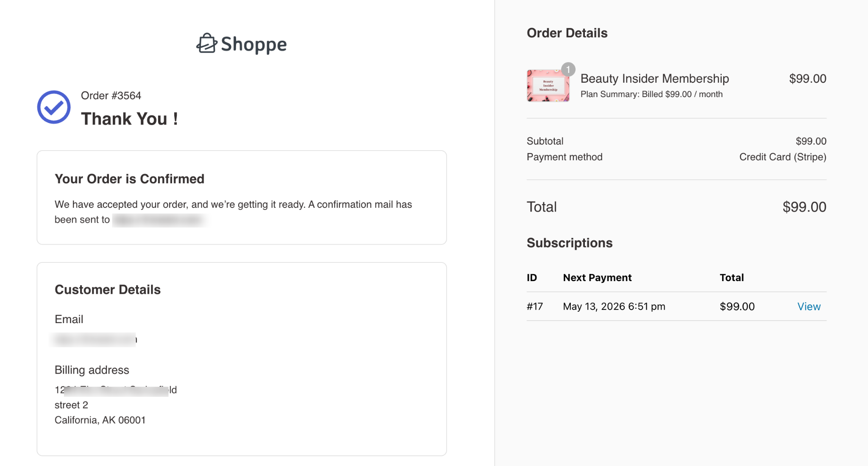
Task: Open the View link for subscription #17
Action: tap(808, 306)
